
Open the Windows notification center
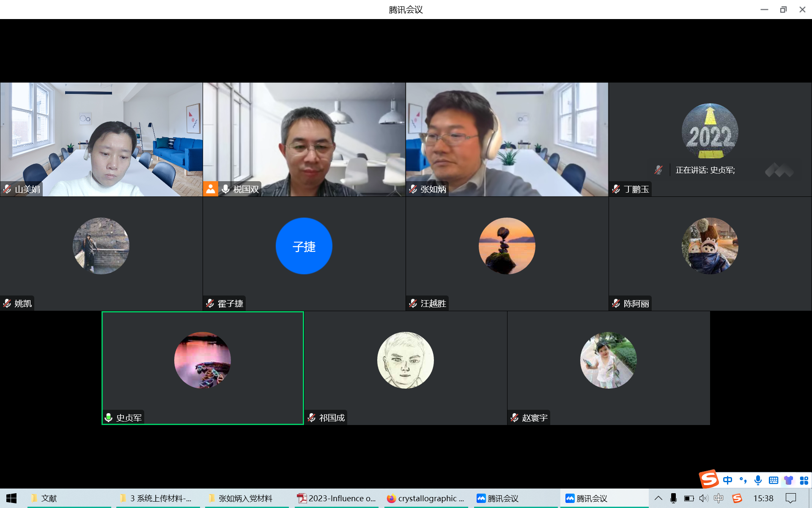point(791,498)
